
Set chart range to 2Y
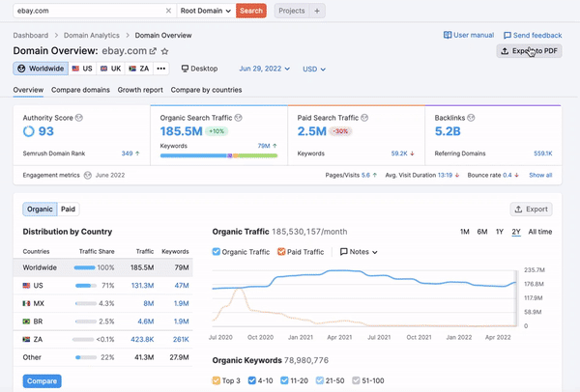516,232
